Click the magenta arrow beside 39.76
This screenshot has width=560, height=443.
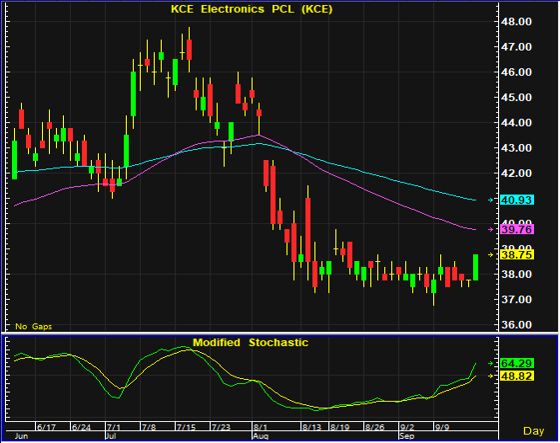[x=491, y=229]
